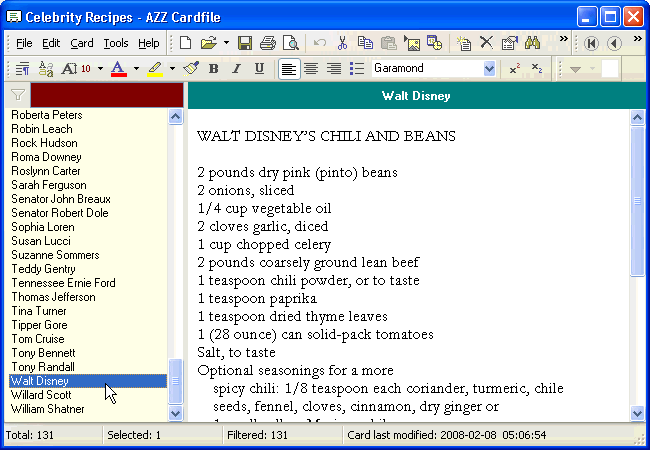Expand the main toolbar overflow chevron

563,39
